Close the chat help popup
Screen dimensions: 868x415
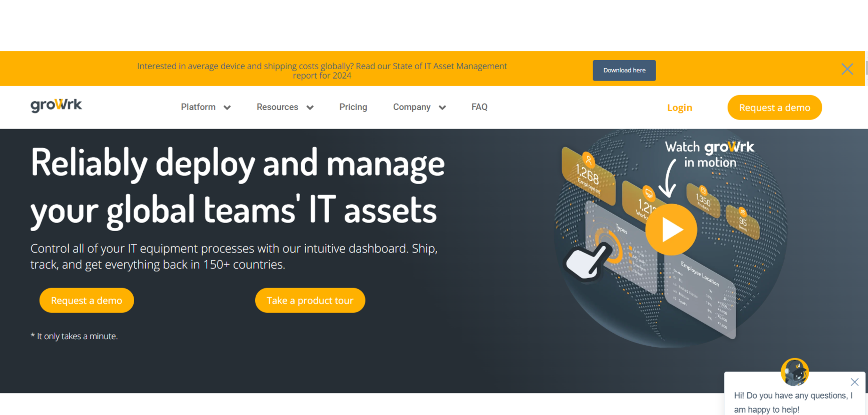854,382
